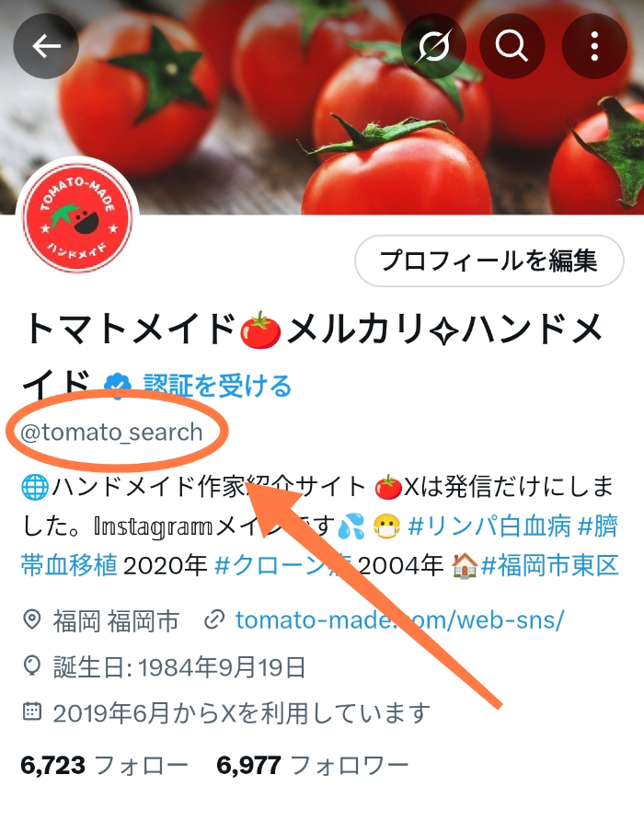The width and height of the screenshot is (644, 821).
Task: Open tomato-made.com/web-sns/ website link
Action: 399,620
